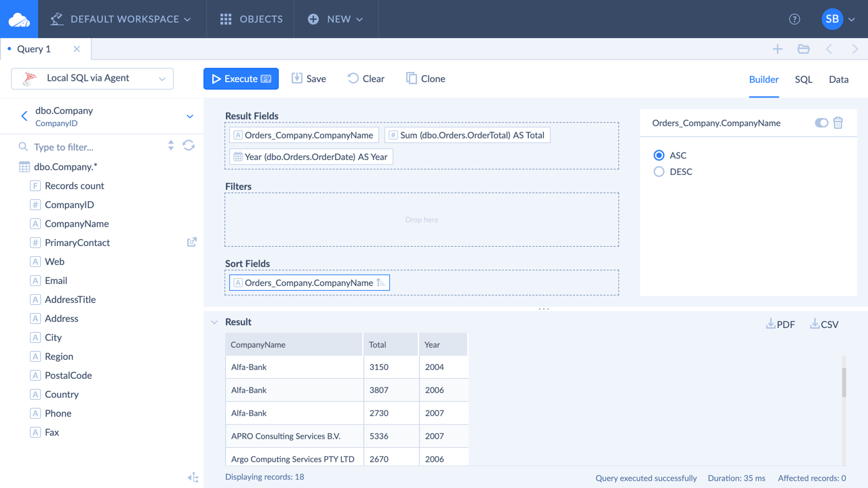Open the Objects menu
The image size is (868, 488).
coord(252,19)
